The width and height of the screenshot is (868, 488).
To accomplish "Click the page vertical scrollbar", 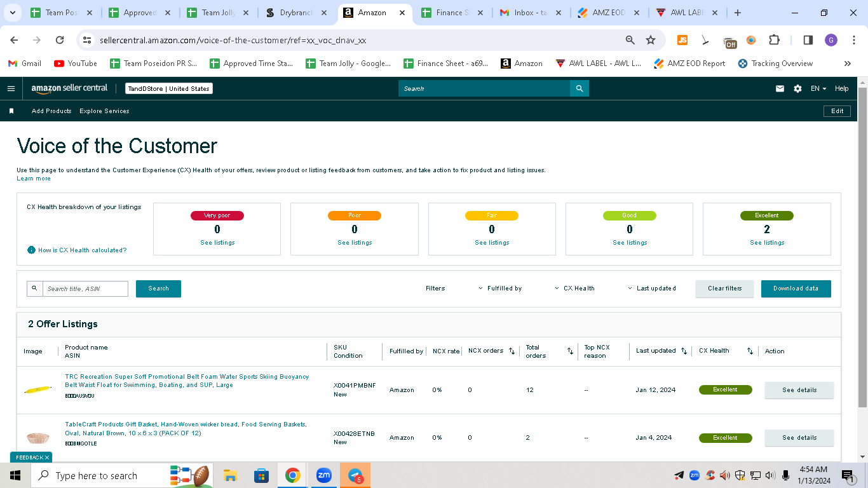I will [862, 248].
